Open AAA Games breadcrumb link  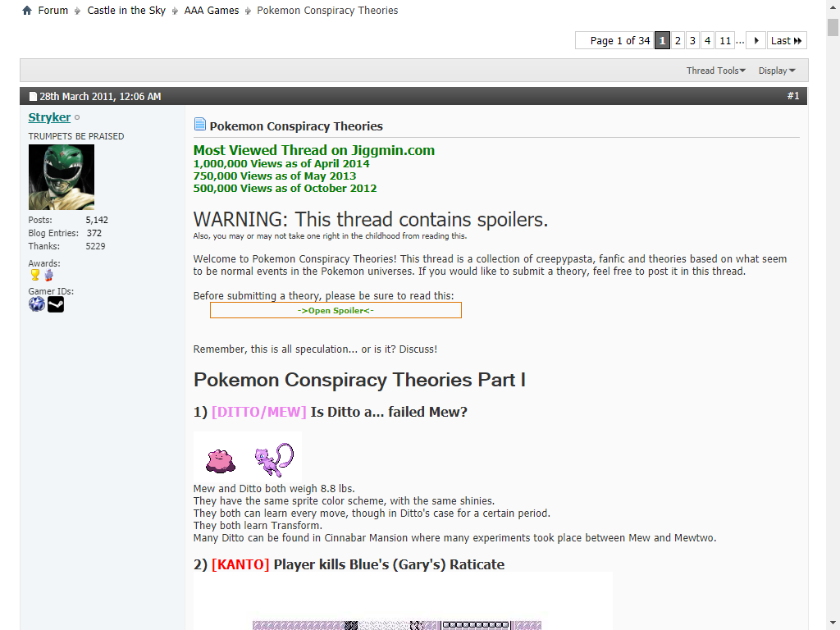212,10
